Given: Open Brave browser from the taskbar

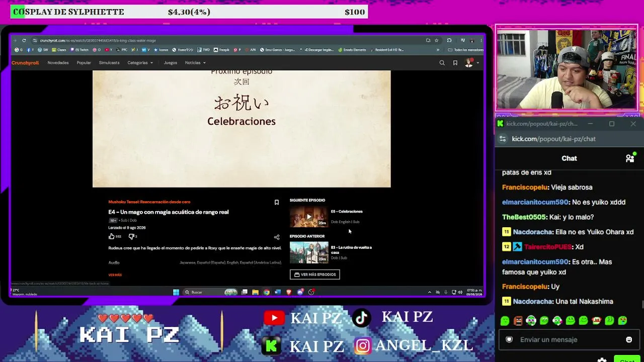Looking at the screenshot, I should [x=289, y=292].
